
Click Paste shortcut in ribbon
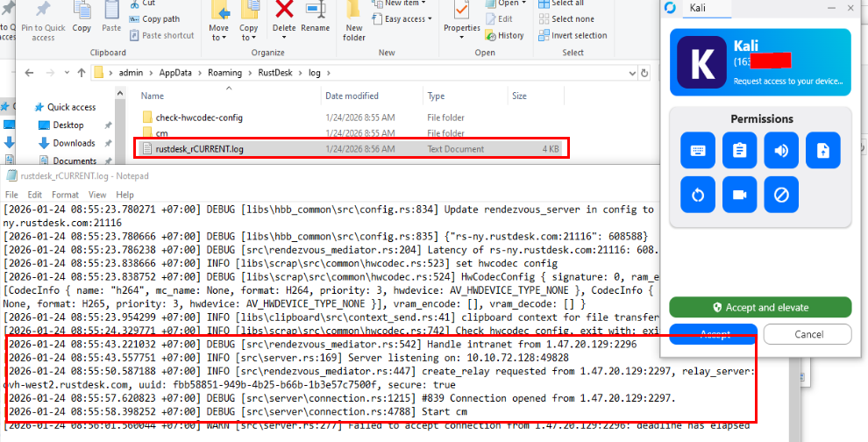tap(161, 35)
